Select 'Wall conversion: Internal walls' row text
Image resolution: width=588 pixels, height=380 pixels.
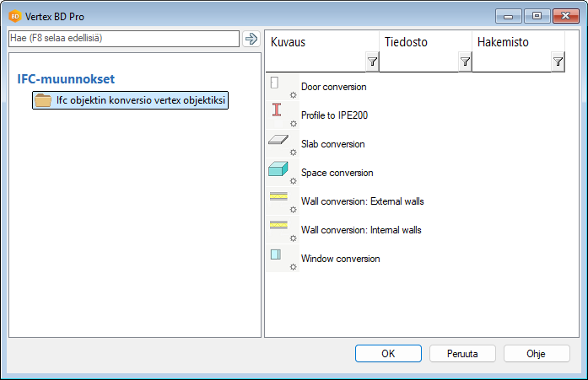pyautogui.click(x=361, y=230)
